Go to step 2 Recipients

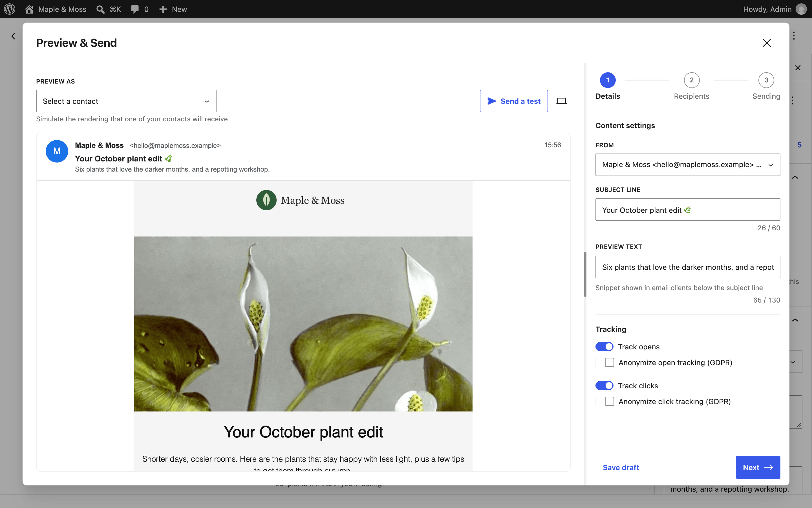tap(692, 86)
